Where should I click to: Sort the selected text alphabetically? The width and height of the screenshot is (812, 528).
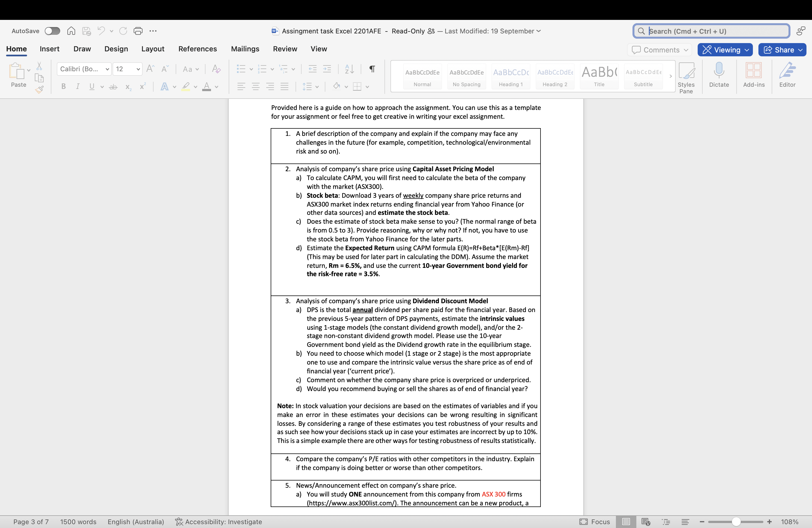coord(349,68)
